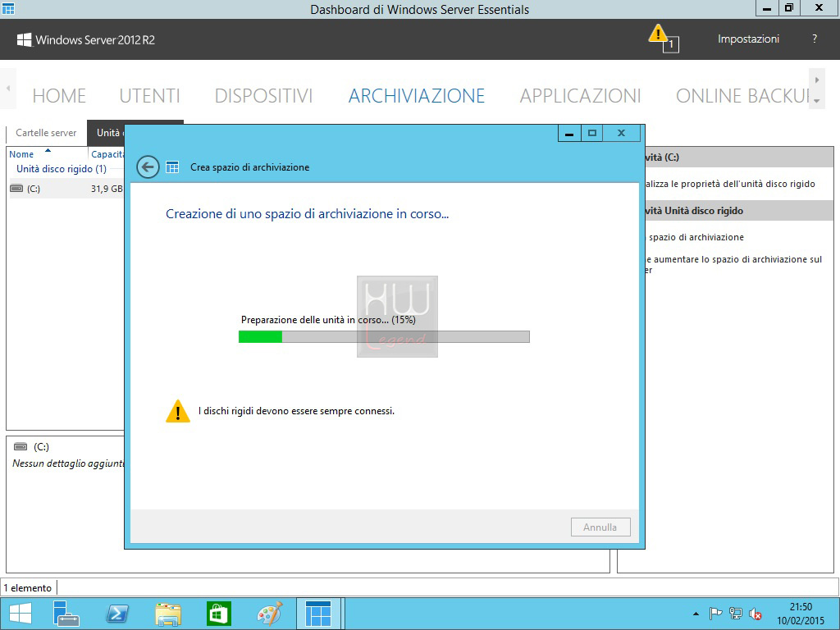This screenshot has width=840, height=630.
Task: Switch to the HOME tab
Action: point(59,96)
